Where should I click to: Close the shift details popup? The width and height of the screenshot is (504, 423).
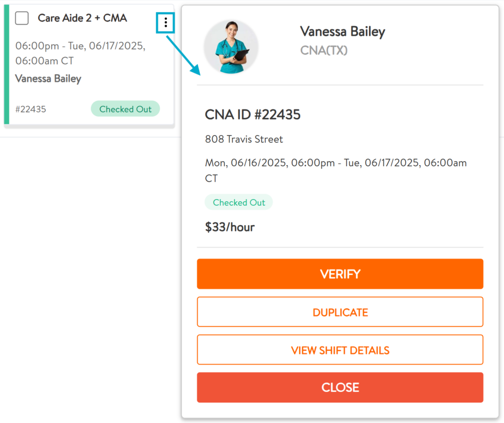pos(340,388)
